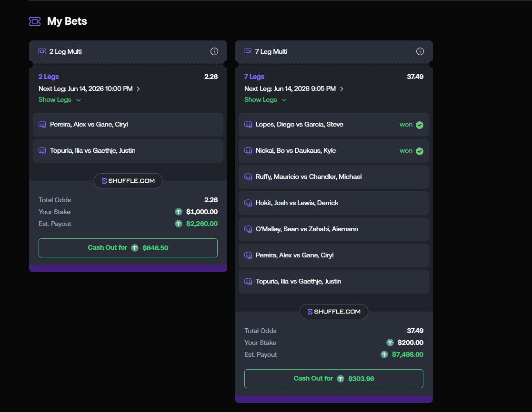The image size is (532, 412).
Task: Click the won checkmark on Nickal vs Daukaus
Action: coord(419,151)
